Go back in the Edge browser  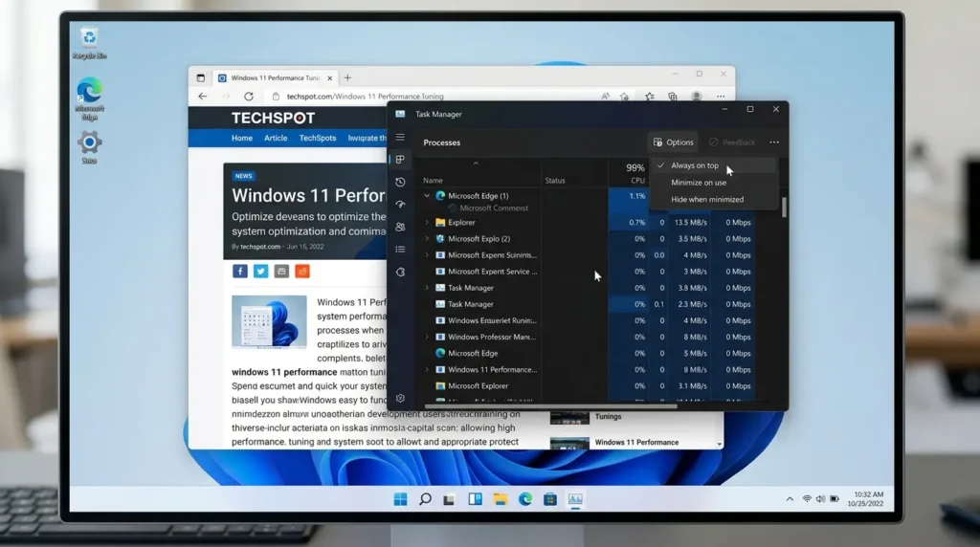[203, 97]
